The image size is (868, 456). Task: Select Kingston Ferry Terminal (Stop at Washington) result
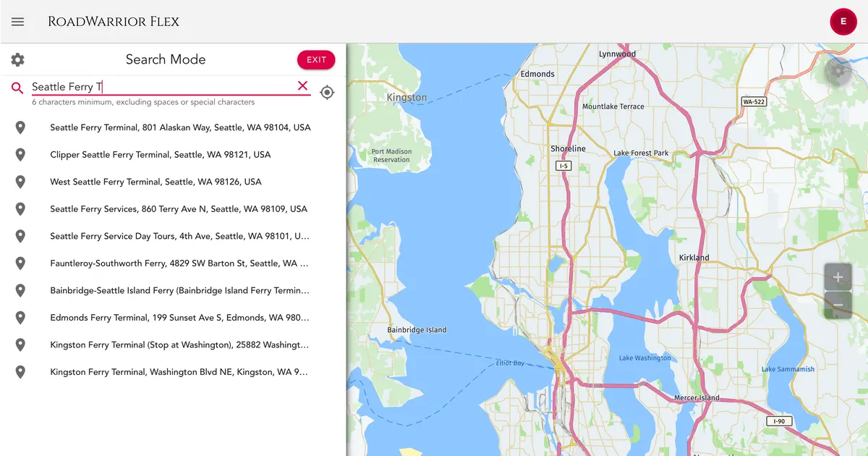tap(173, 345)
